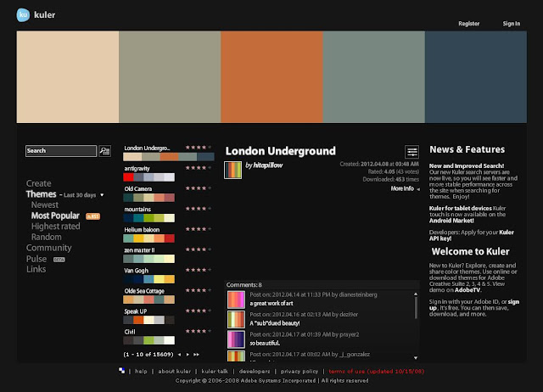
Task: Open Community section
Action: tap(49, 248)
